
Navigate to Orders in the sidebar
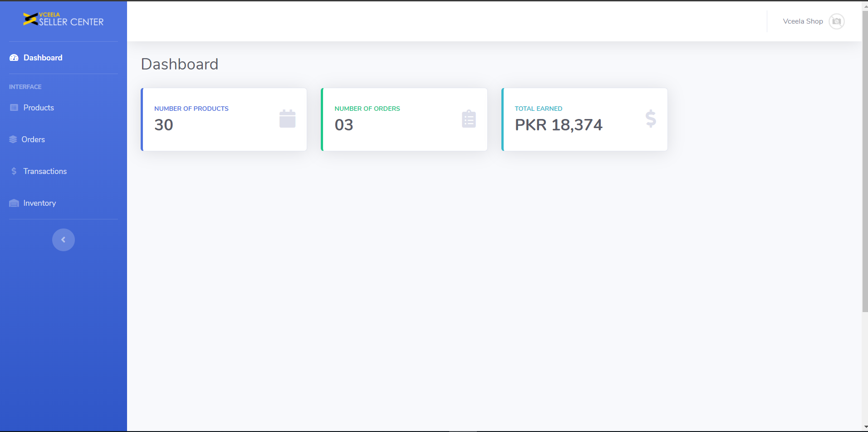click(x=33, y=139)
